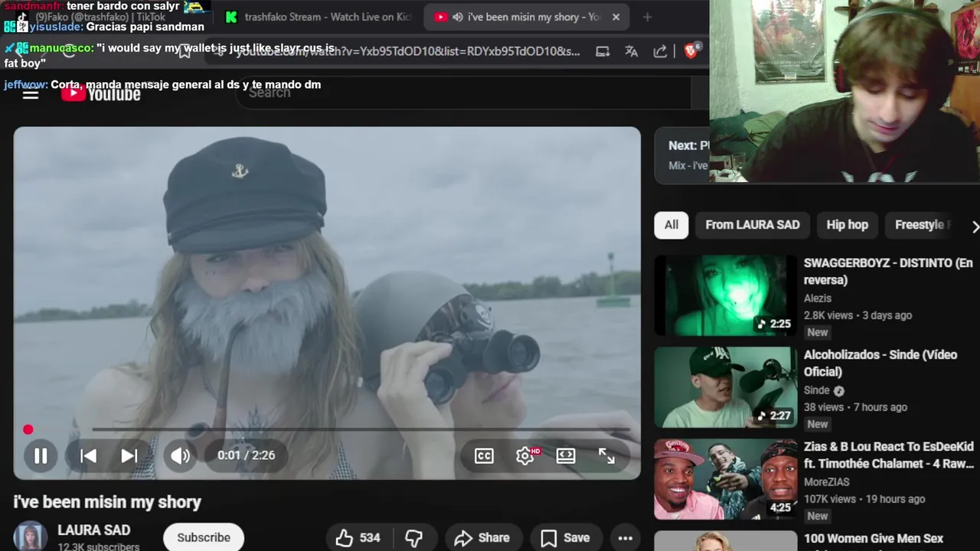This screenshot has height=551, width=980.
Task: Skip to previous video button
Action: 88,456
